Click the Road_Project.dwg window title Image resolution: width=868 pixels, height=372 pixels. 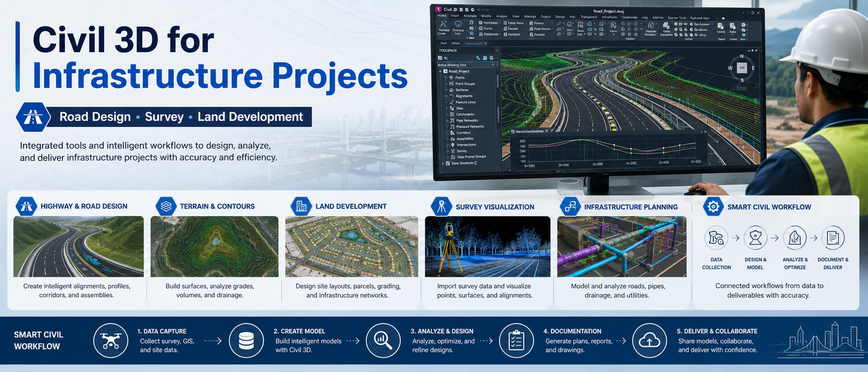point(609,11)
